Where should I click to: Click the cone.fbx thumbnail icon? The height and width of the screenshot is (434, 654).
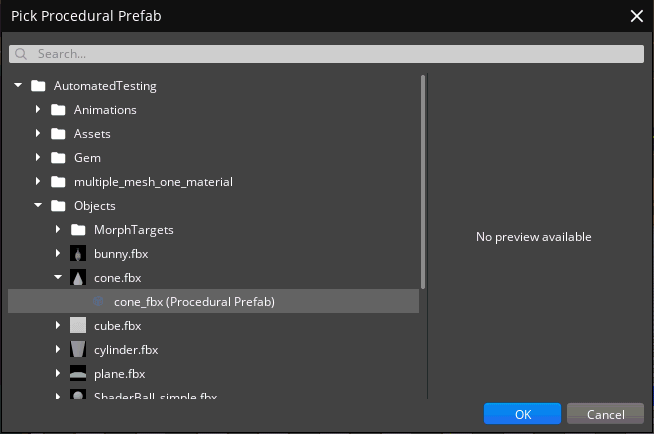click(x=78, y=278)
